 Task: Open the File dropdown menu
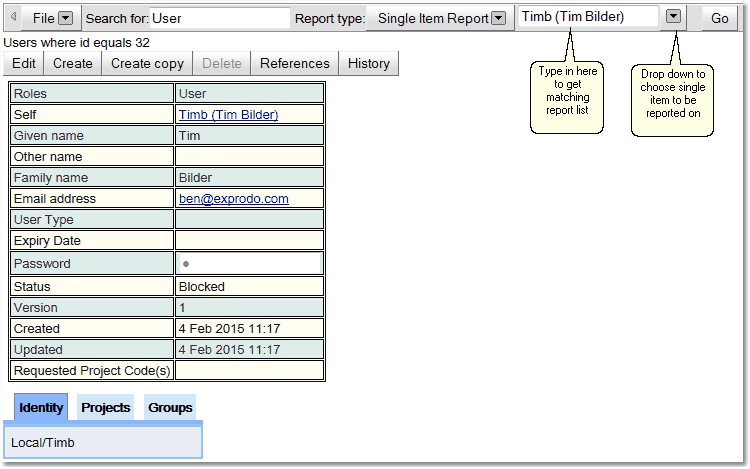(65, 18)
